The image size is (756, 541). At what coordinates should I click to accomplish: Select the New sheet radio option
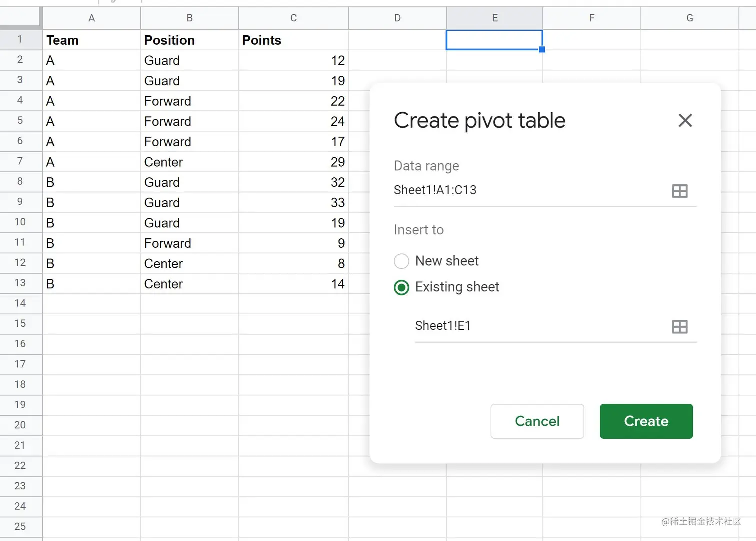point(401,261)
